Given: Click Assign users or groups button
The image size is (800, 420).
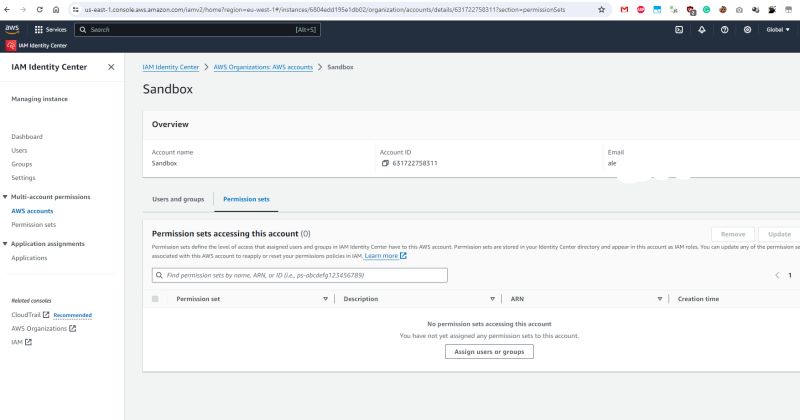Looking at the screenshot, I should coord(489,352).
